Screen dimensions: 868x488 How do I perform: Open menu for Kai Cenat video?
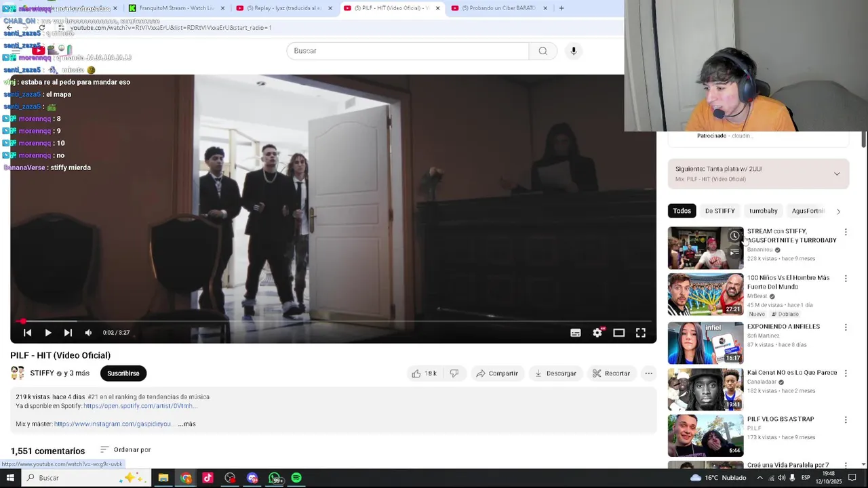pyautogui.click(x=846, y=373)
